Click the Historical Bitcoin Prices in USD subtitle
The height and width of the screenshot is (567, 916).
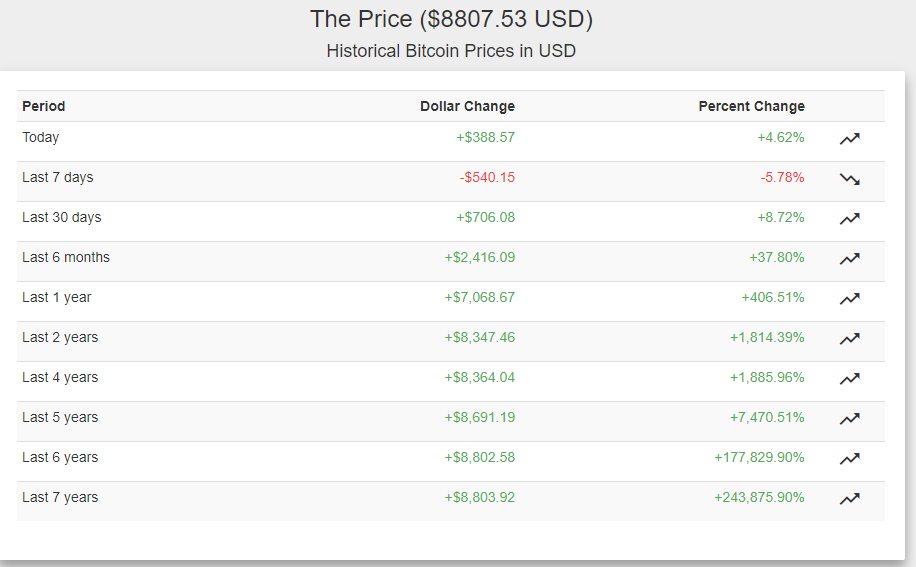pyautogui.click(x=451, y=51)
